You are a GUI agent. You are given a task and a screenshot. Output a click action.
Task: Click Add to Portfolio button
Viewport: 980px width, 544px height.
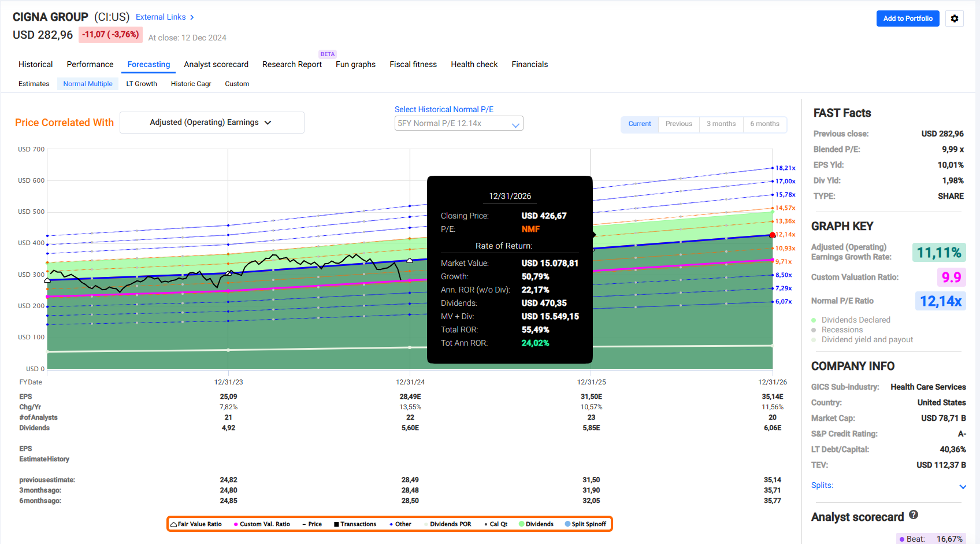[908, 18]
